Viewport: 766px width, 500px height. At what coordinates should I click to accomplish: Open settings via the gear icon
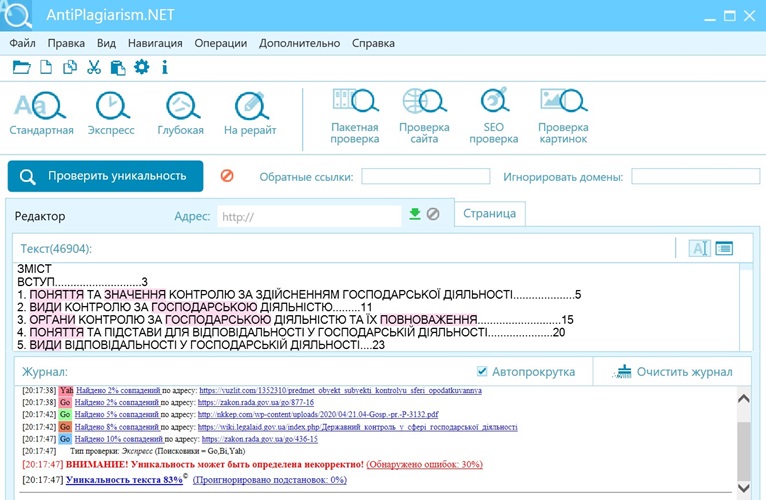point(142,66)
